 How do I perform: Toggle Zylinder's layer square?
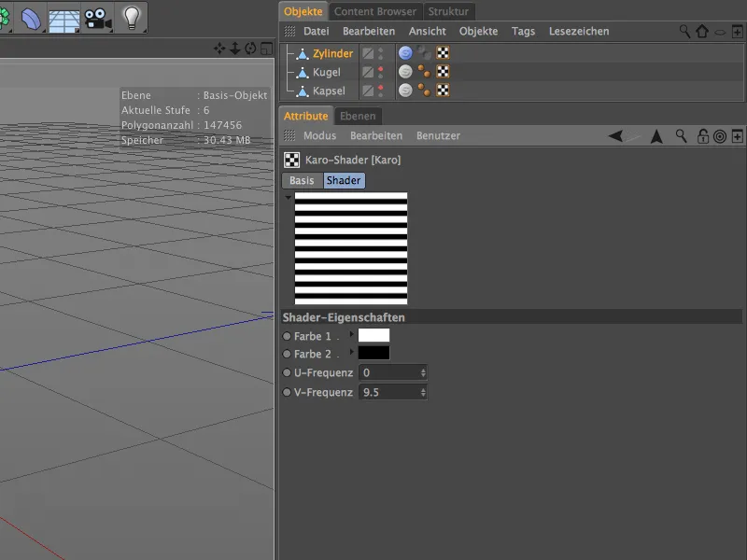(x=367, y=53)
